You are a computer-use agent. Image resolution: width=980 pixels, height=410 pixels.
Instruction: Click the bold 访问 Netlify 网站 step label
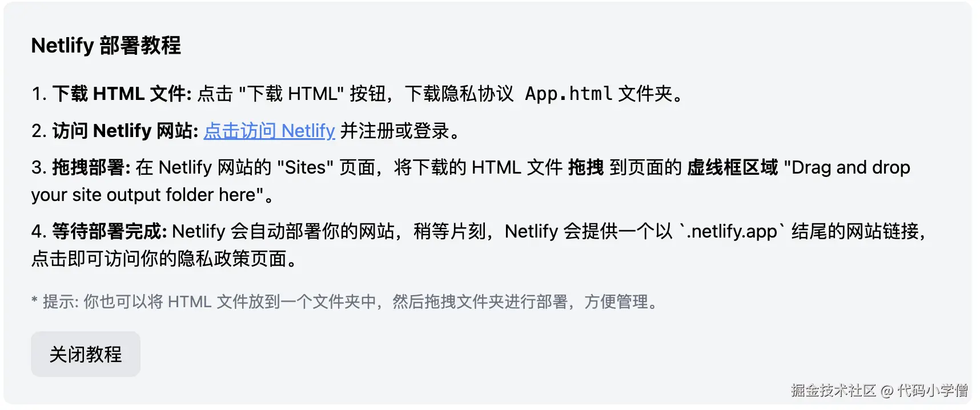125,131
